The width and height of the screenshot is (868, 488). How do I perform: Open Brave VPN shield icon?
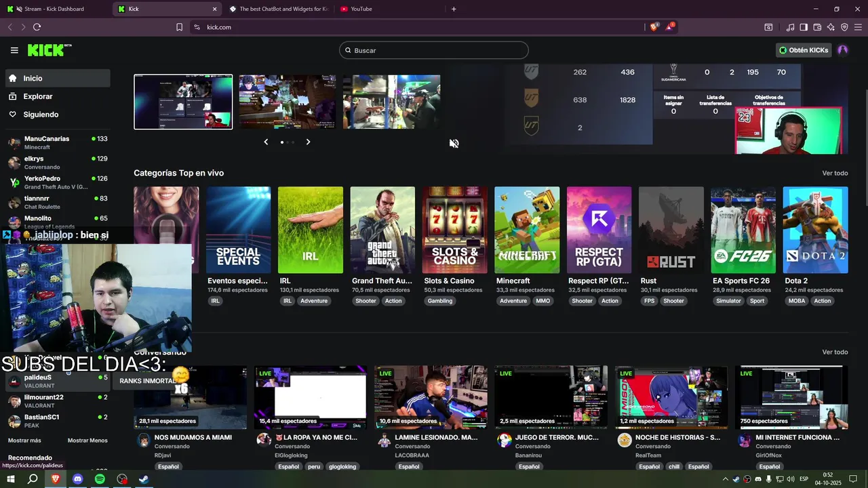844,27
